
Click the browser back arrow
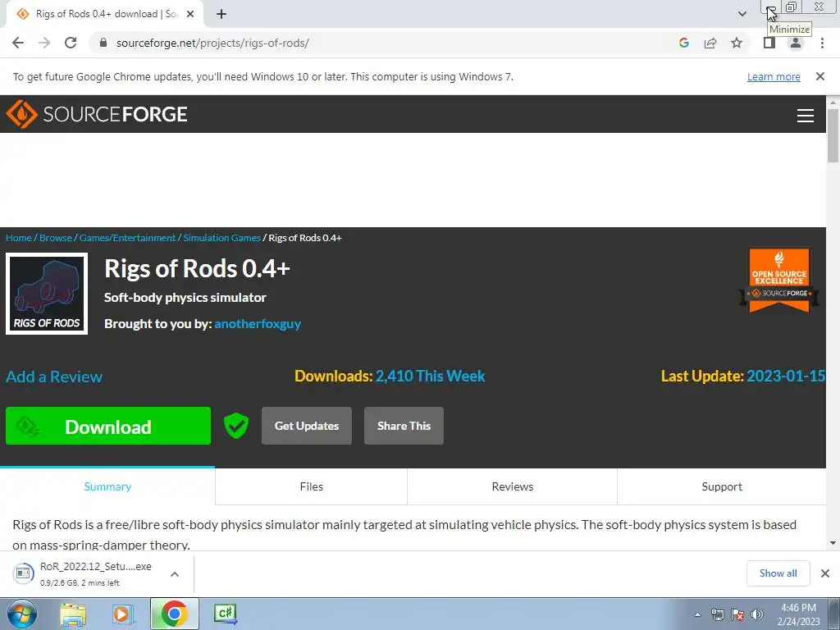[18, 43]
